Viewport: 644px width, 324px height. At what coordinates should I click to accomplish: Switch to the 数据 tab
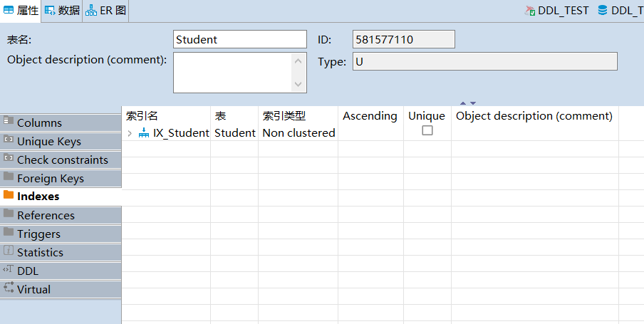pos(63,11)
